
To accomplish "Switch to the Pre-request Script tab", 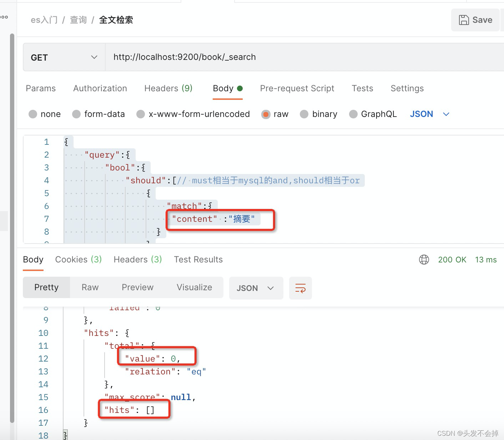I will click(297, 88).
